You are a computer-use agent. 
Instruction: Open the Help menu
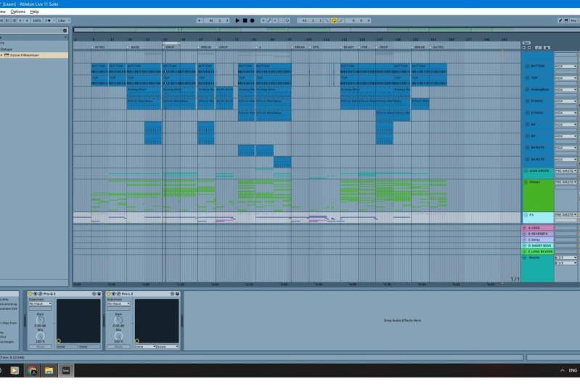coord(34,12)
